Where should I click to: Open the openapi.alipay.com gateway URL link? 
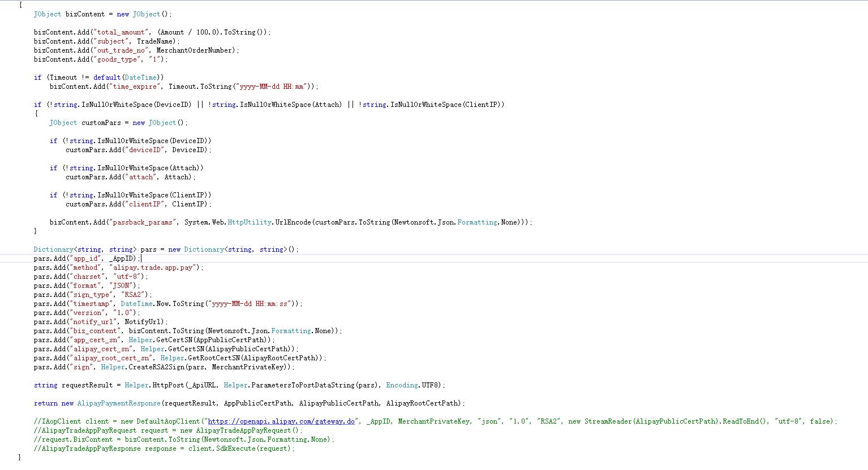[x=281, y=421]
